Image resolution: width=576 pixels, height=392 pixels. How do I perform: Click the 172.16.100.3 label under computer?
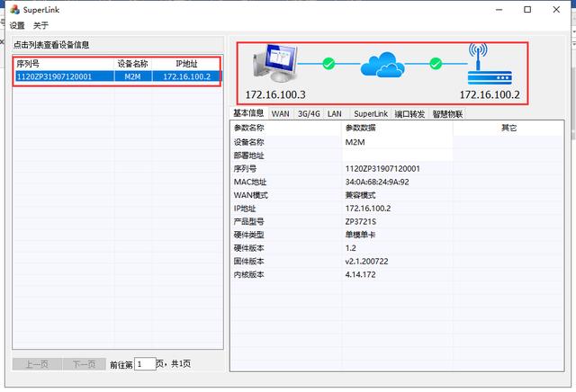coord(275,94)
